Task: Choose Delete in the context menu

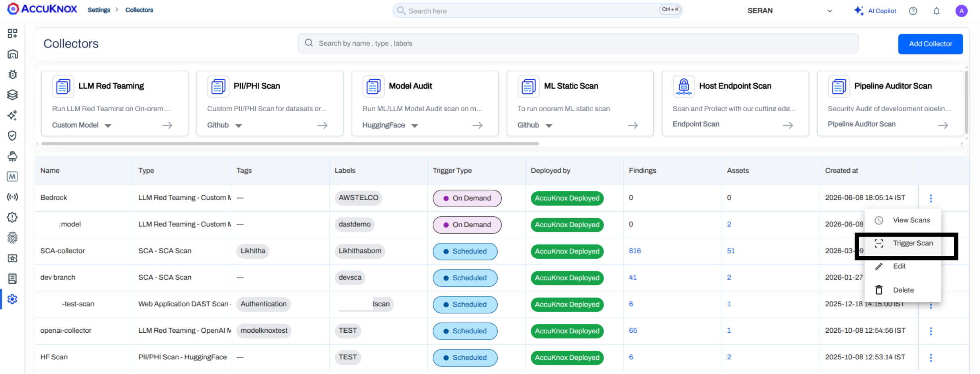Action: (903, 290)
